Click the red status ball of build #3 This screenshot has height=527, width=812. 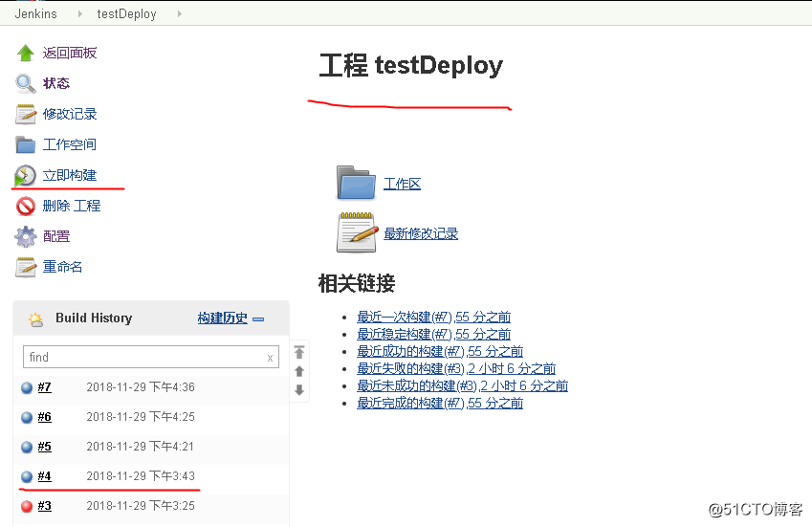[x=27, y=506]
